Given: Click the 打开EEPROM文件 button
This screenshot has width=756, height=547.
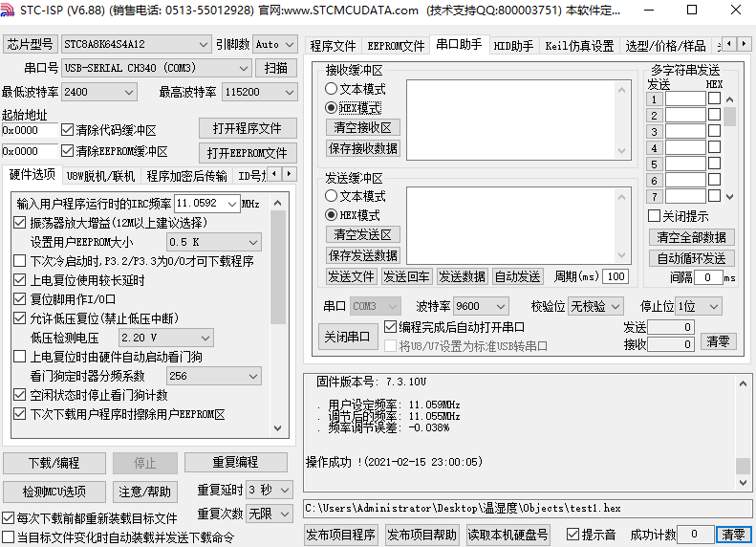Looking at the screenshot, I should [x=248, y=153].
